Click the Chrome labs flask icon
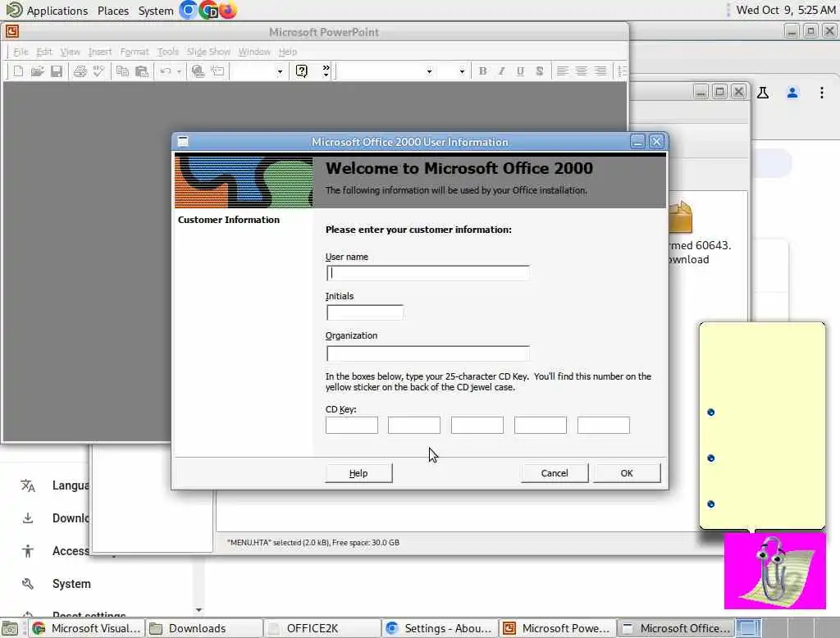840x638 pixels. (x=763, y=93)
